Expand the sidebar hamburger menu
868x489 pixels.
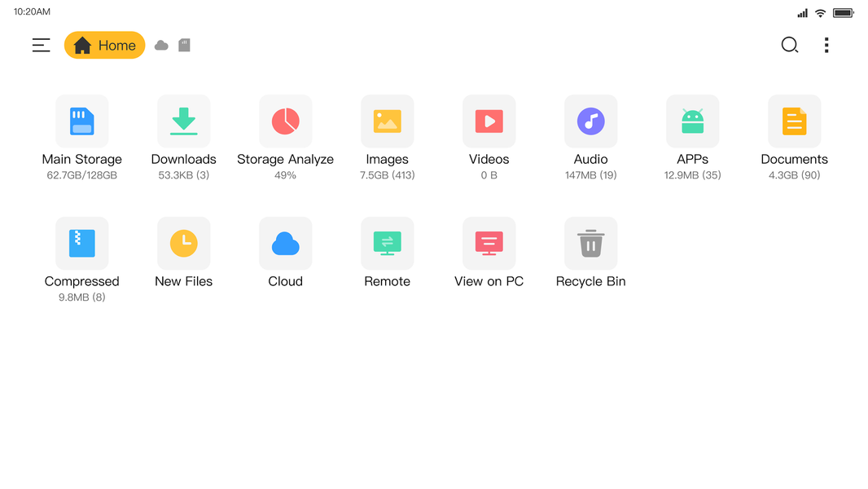[41, 45]
